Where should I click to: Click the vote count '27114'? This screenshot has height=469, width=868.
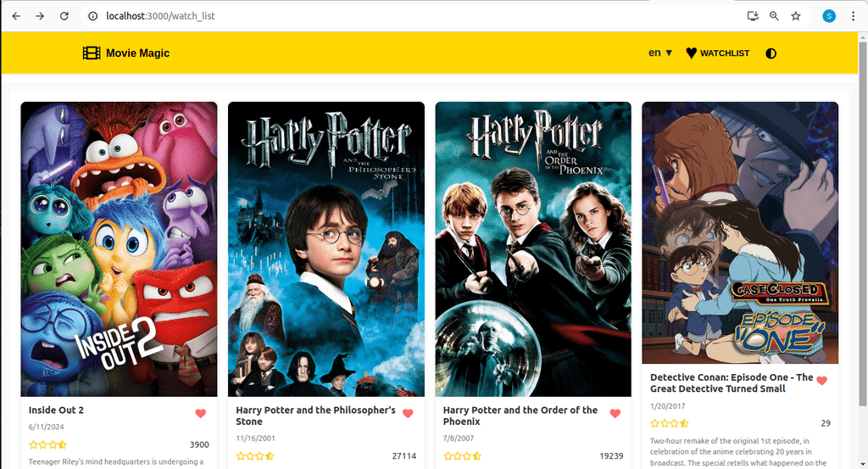click(404, 456)
